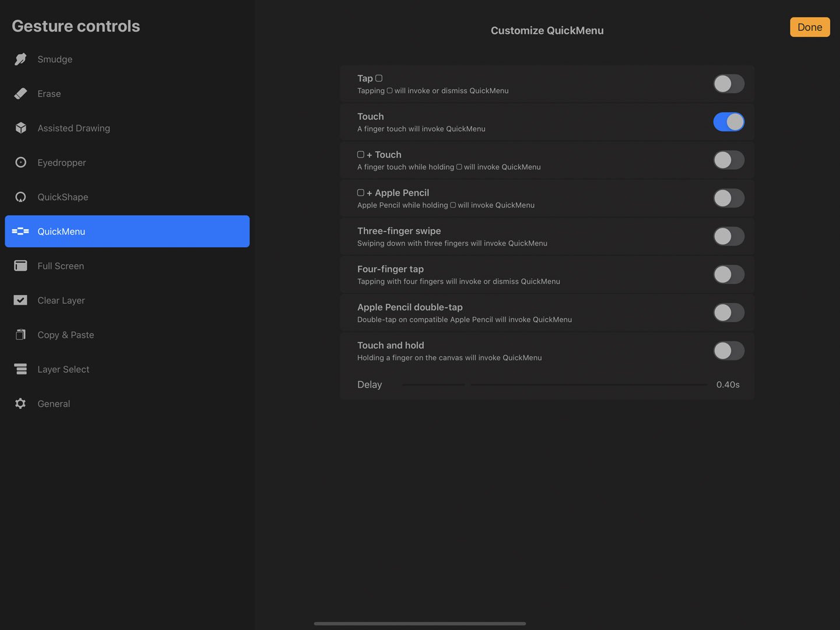Select the Smudge gesture icon

20,59
